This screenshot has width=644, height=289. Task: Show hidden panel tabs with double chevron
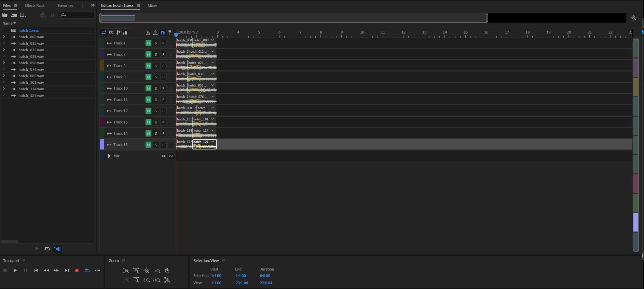(x=93, y=5)
